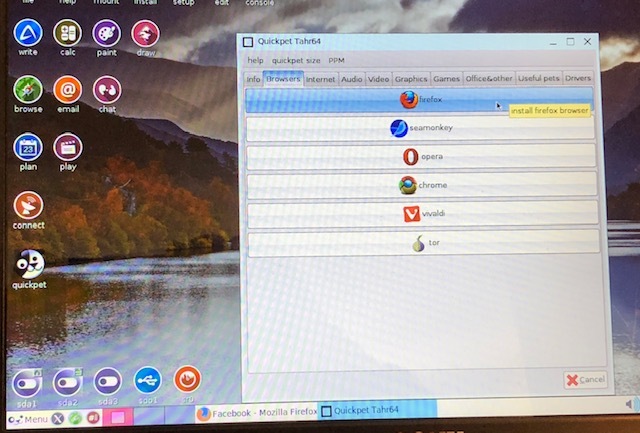
Task: Click the green round taskbar icon
Action: tap(75, 418)
